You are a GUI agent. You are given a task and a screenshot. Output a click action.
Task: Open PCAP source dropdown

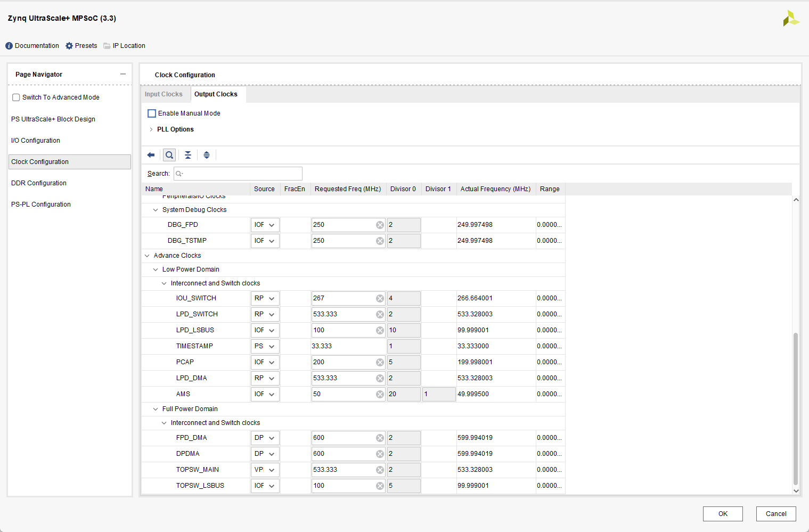click(x=265, y=362)
